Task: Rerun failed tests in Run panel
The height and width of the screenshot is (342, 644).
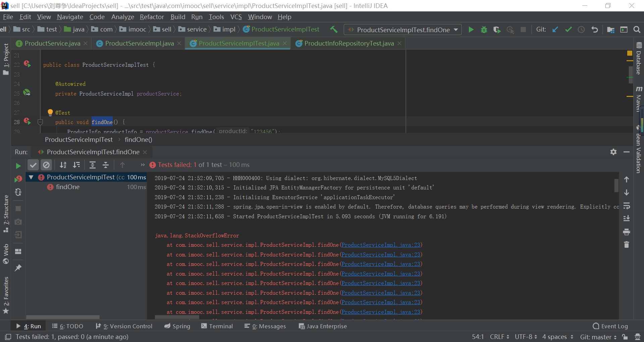Action: coord(18,179)
